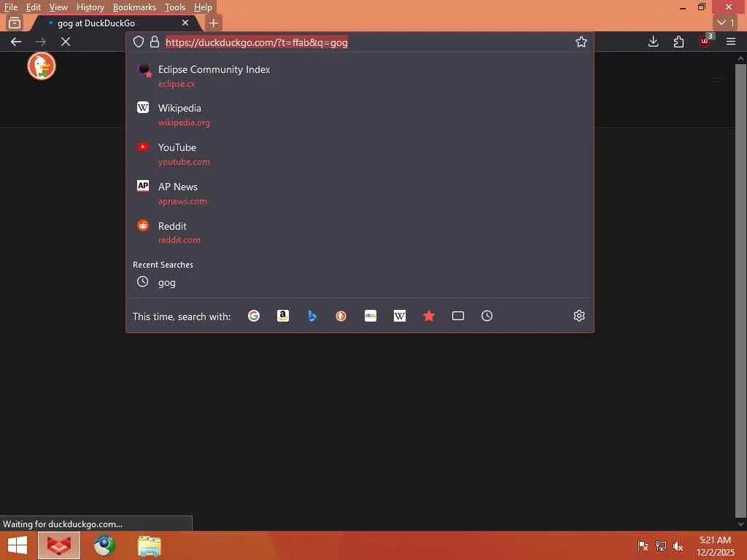Bookmark this page with the star

point(581,42)
